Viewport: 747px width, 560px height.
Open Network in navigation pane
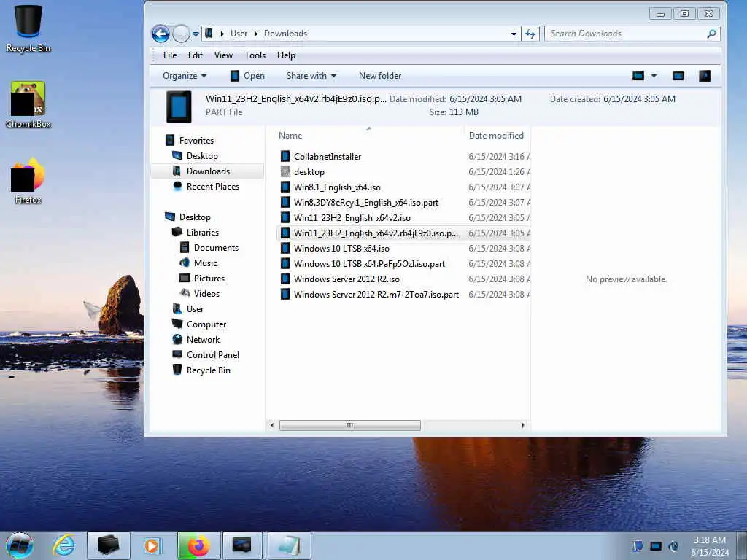203,340
